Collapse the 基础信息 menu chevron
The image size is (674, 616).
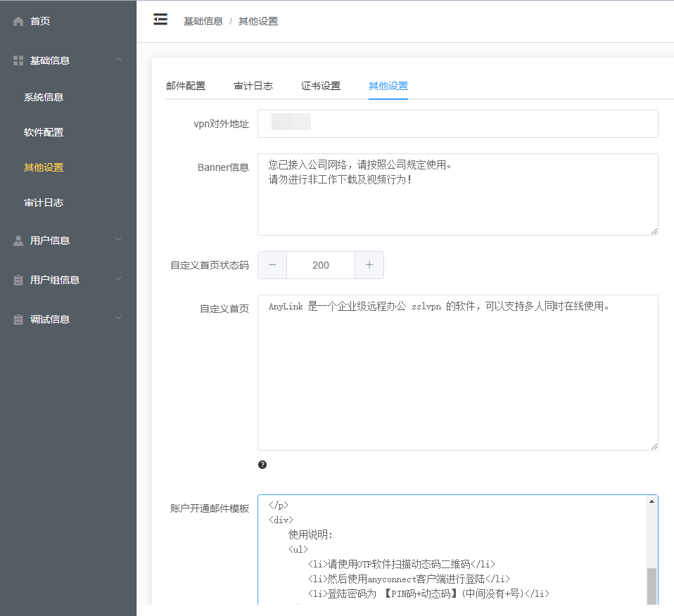point(118,59)
